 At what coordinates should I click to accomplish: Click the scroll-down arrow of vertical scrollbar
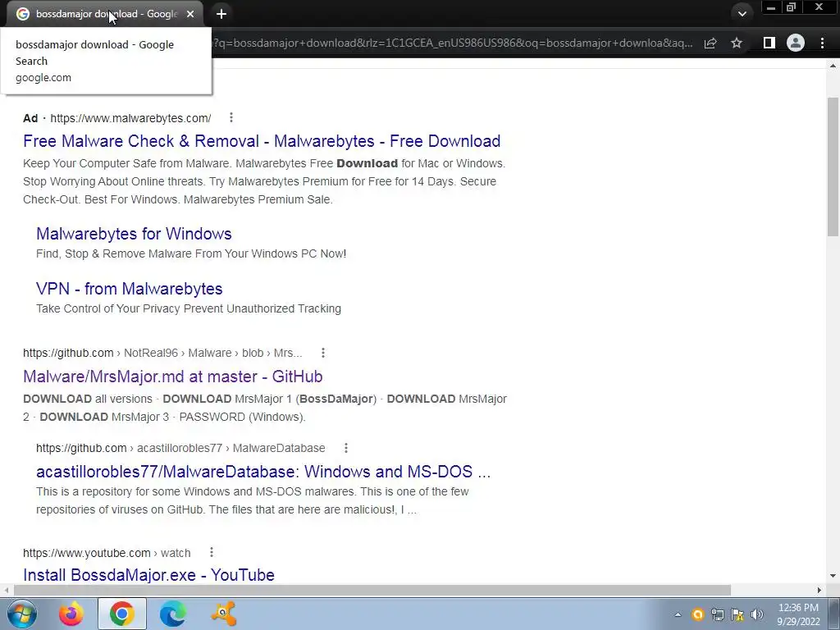(833, 576)
